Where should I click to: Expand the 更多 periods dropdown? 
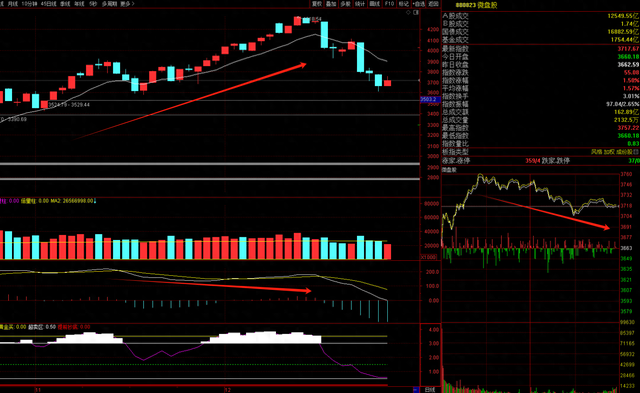[127, 4]
